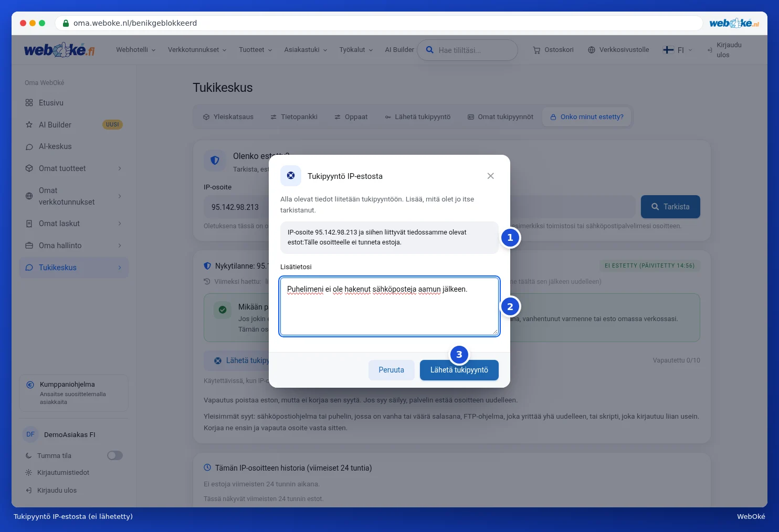The image size is (779, 532).
Task: Expand Omat laskut in the sidebar
Action: click(x=74, y=224)
